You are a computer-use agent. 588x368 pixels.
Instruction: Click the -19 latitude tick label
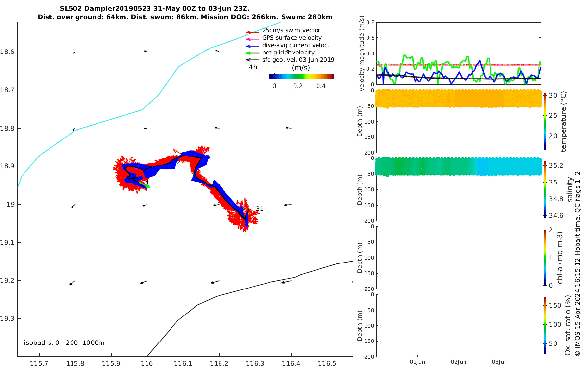[x=8, y=204]
